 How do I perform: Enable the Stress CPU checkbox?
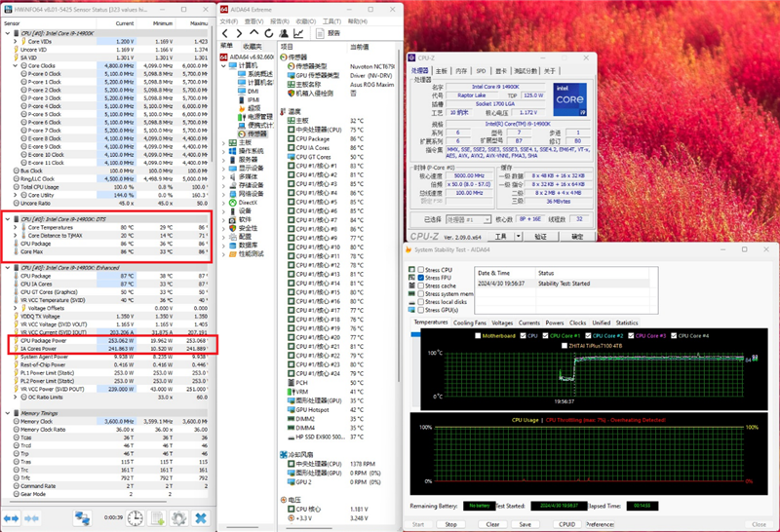[x=421, y=270]
